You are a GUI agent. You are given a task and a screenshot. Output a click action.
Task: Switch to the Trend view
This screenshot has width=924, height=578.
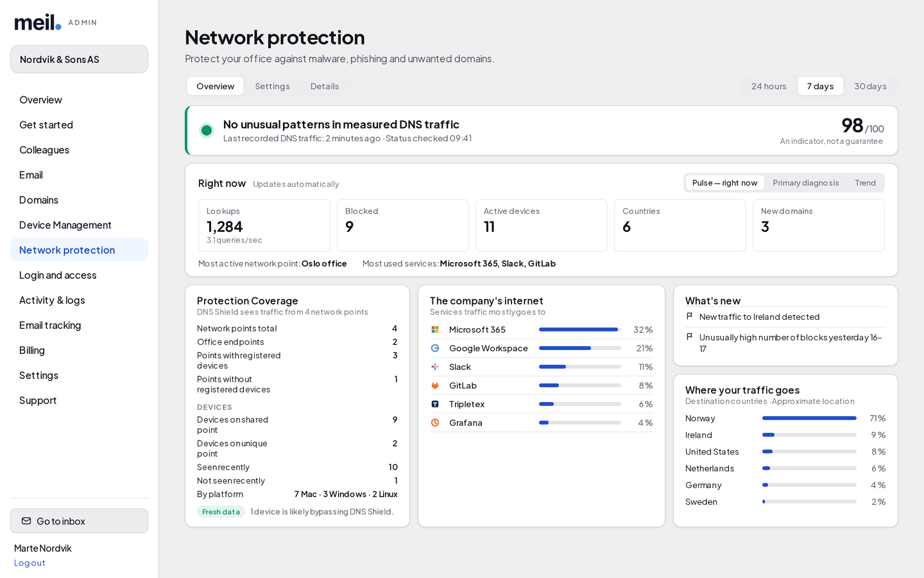865,183
